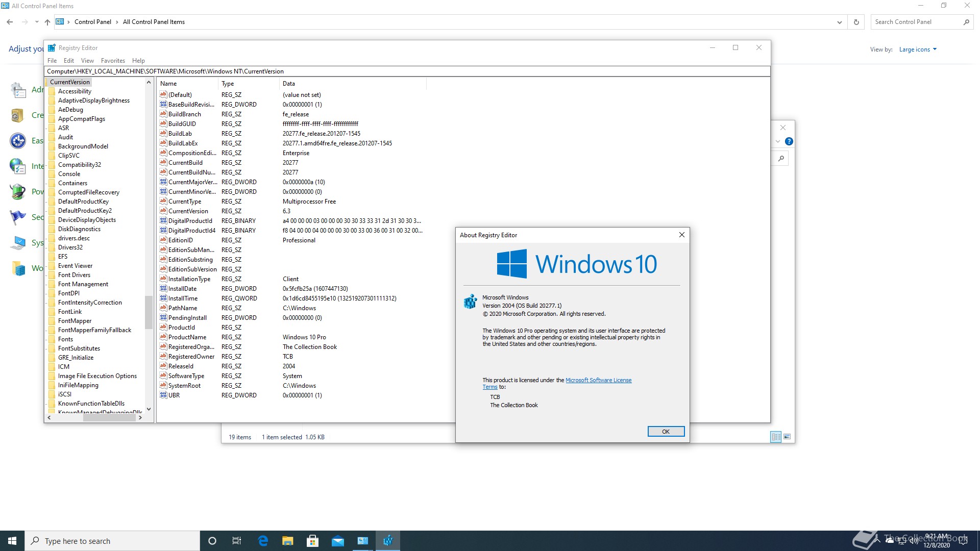Select the Drivers32 registry key
The height and width of the screenshot is (551, 980).
coord(70,247)
